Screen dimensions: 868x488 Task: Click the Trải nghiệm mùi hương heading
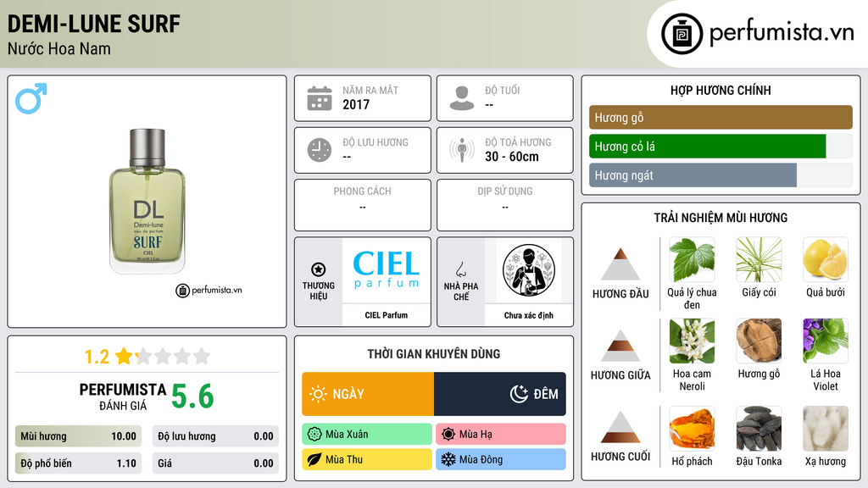[721, 218]
